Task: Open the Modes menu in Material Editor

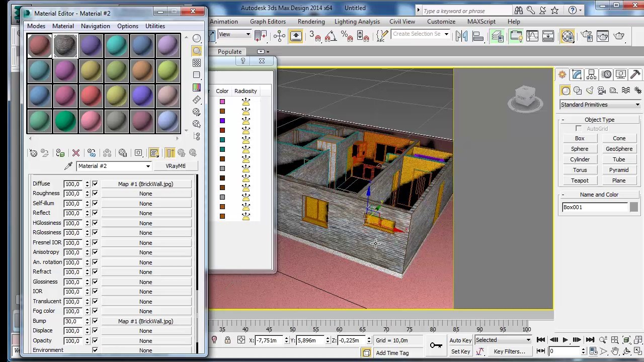Action: pos(36,26)
